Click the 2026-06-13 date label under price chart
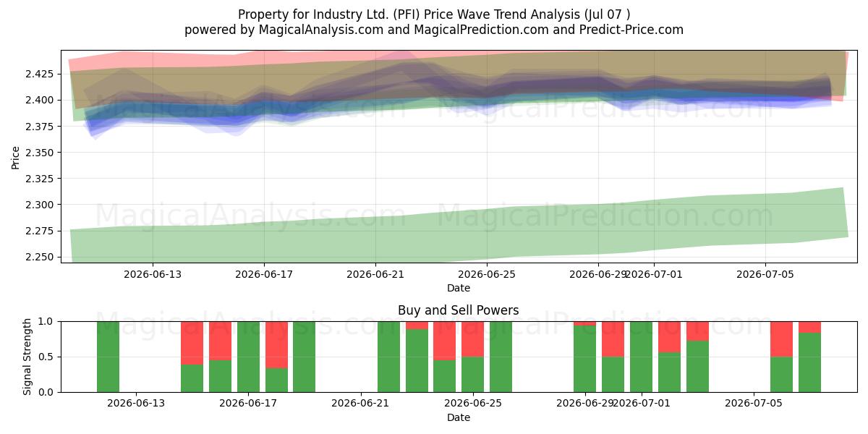 pos(152,274)
